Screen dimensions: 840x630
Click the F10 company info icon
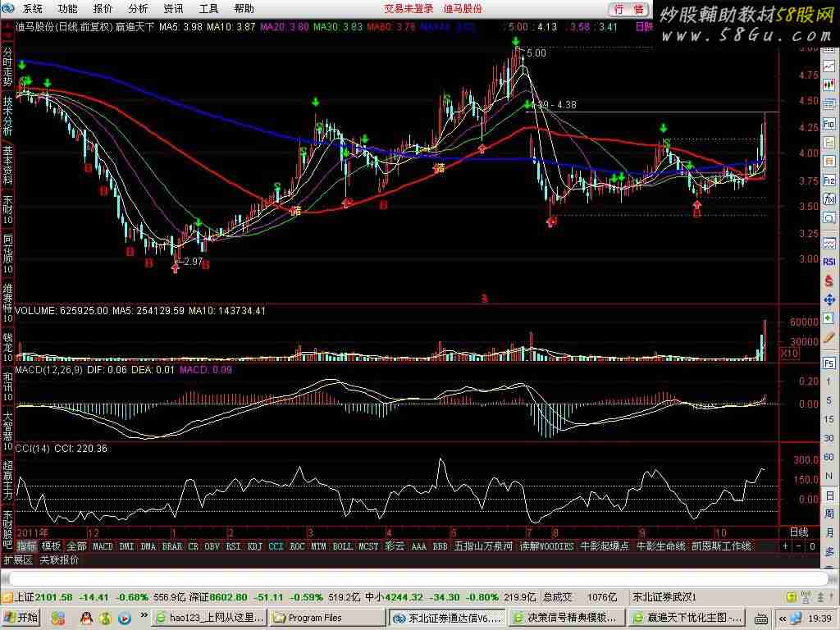[829, 125]
